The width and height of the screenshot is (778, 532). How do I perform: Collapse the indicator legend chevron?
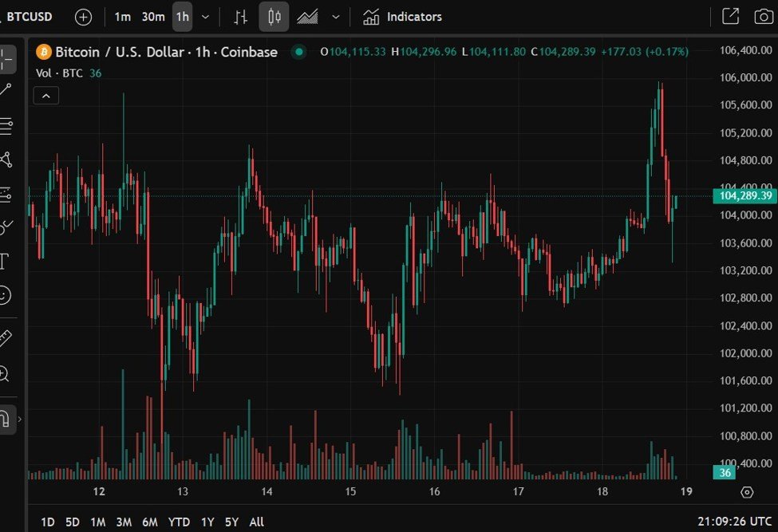(x=45, y=96)
